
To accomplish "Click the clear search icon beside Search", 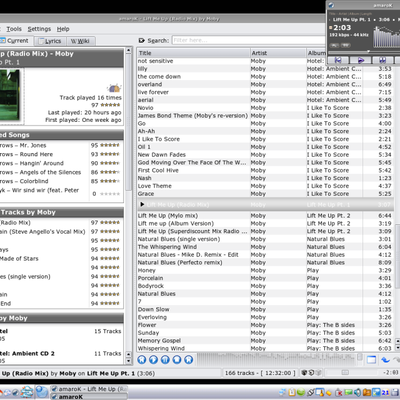I will point(141,41).
